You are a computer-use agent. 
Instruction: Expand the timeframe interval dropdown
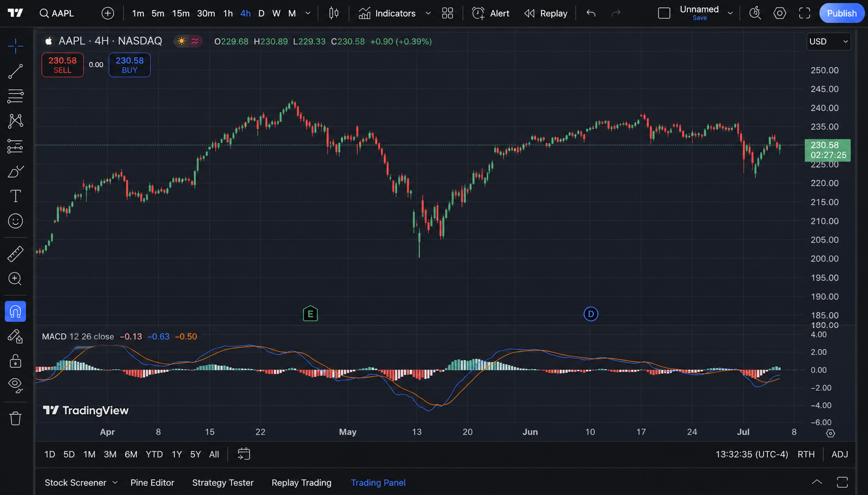308,13
